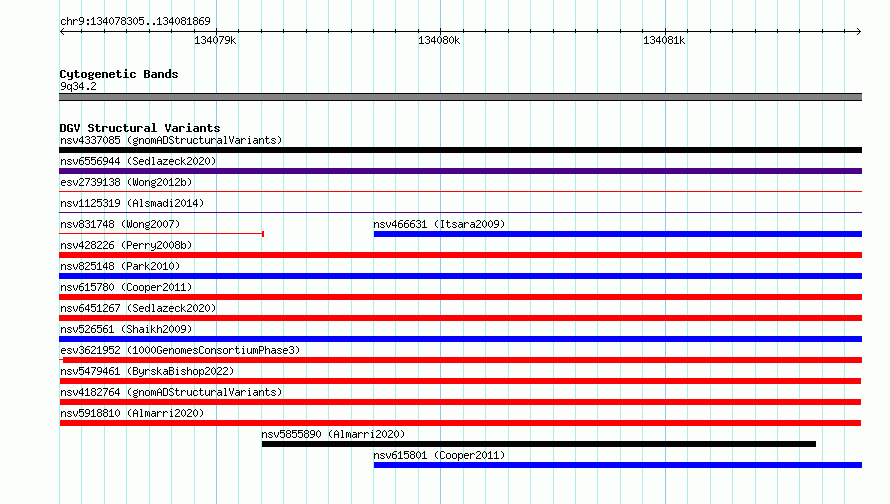Click the nsv4337085 gnomADStructuralVariants label
Image resolution: width=890 pixels, height=504 pixels.
pos(171,140)
